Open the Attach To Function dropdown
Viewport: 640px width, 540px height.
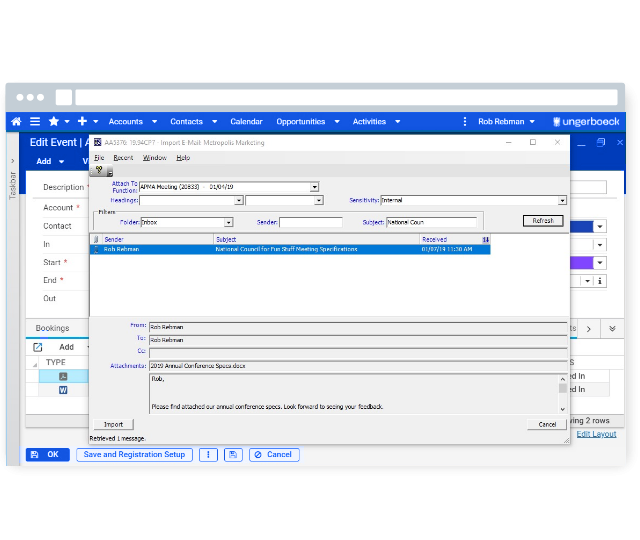314,187
